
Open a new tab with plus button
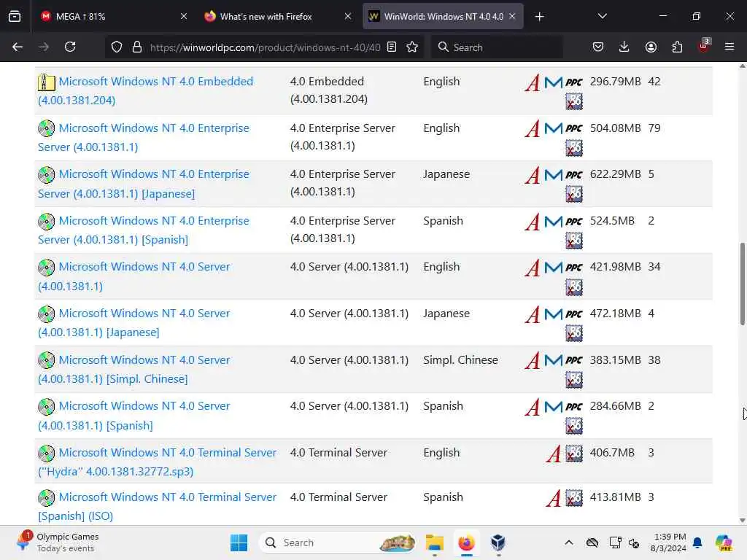coord(539,17)
